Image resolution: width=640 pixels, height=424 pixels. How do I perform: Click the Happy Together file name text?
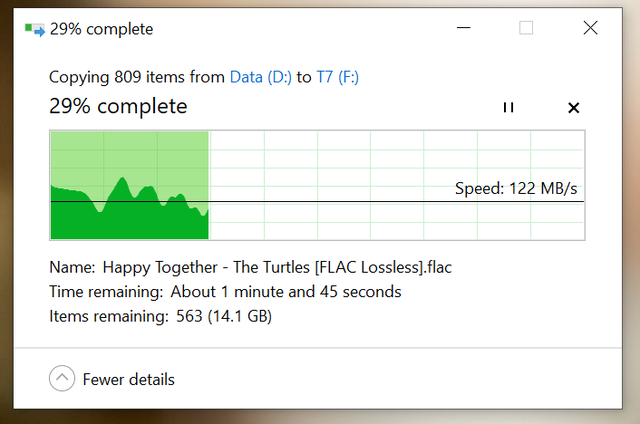[x=277, y=268]
